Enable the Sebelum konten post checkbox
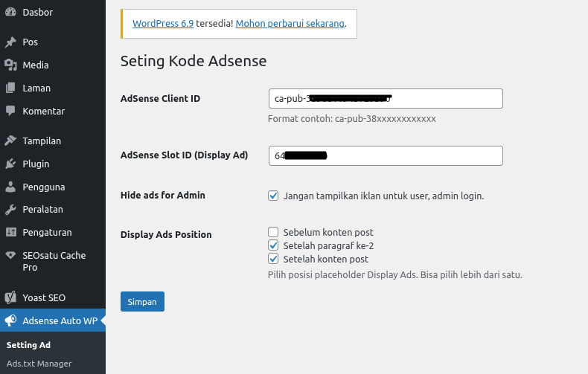588x374 pixels. coord(273,232)
